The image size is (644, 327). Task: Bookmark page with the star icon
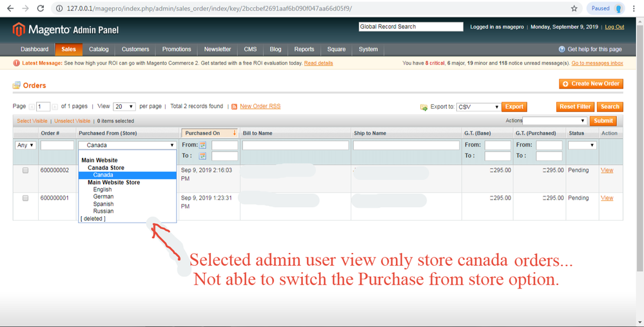(574, 8)
